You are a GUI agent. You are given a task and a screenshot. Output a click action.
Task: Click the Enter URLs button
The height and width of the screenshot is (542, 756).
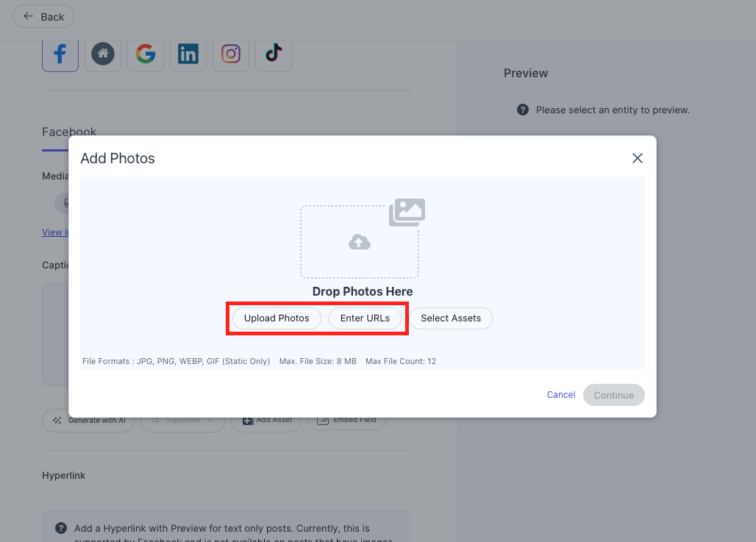365,318
